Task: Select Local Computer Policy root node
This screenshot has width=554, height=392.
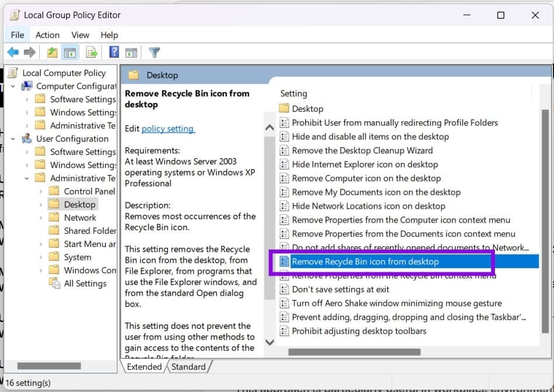Action: 64,73
